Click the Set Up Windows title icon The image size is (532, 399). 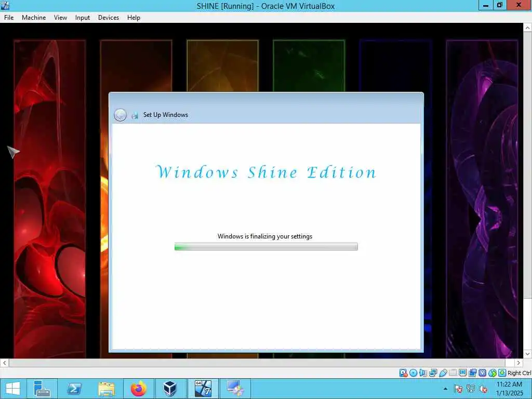(x=135, y=115)
